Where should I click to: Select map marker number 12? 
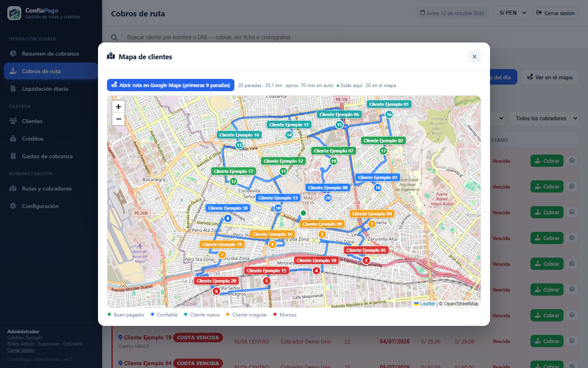coord(234,182)
